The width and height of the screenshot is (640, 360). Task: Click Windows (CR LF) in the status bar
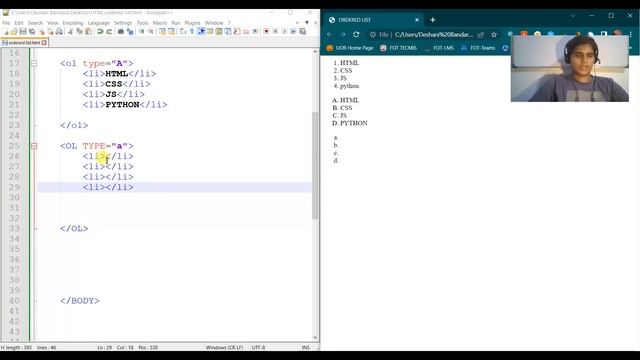[x=224, y=347]
